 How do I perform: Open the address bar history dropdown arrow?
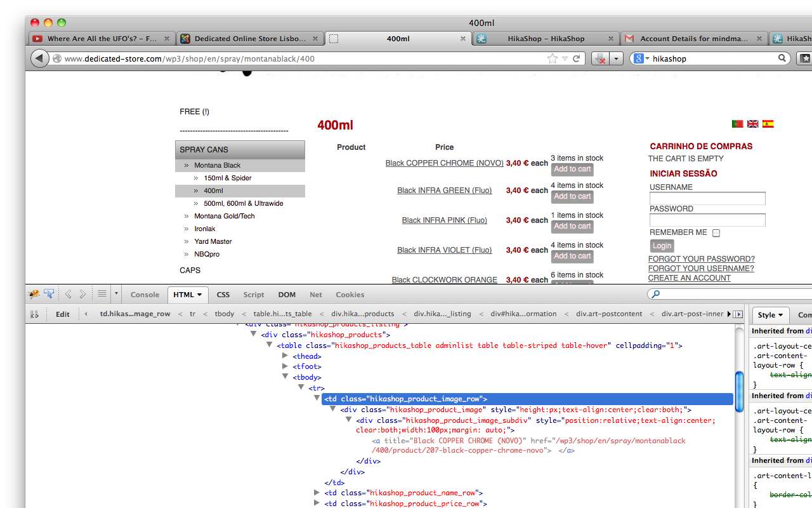coord(565,58)
